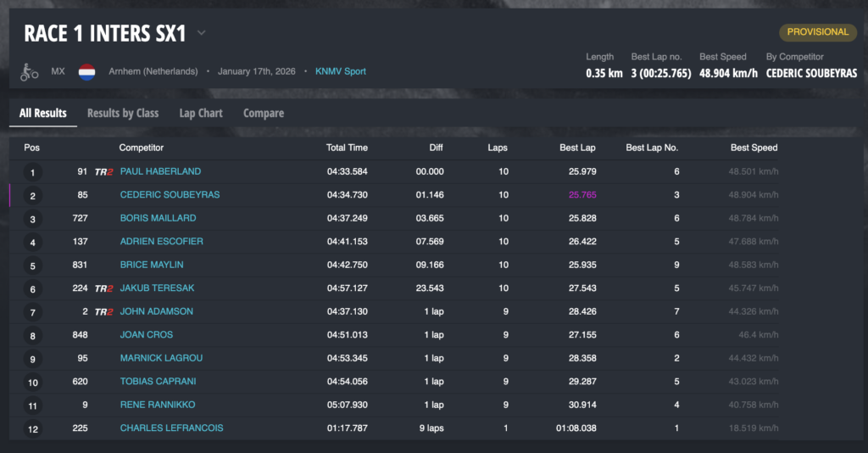Click TR2 badge beside John Adamson
This screenshot has height=453, width=868.
click(104, 311)
